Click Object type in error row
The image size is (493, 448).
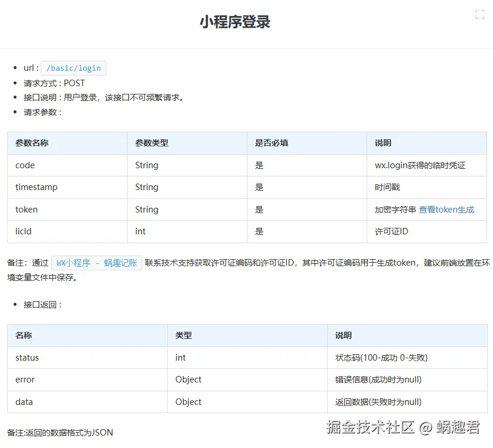click(247, 380)
